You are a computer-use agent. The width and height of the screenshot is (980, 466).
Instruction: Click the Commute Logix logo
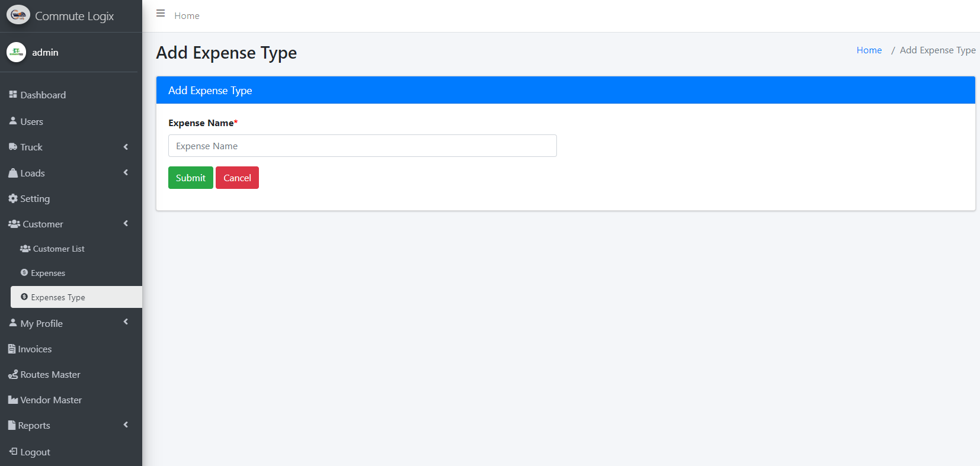tap(18, 15)
